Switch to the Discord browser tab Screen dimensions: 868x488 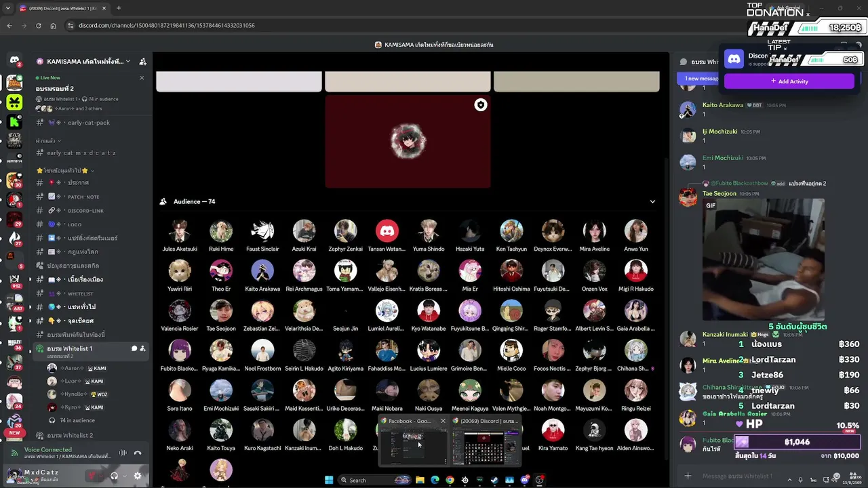click(62, 8)
